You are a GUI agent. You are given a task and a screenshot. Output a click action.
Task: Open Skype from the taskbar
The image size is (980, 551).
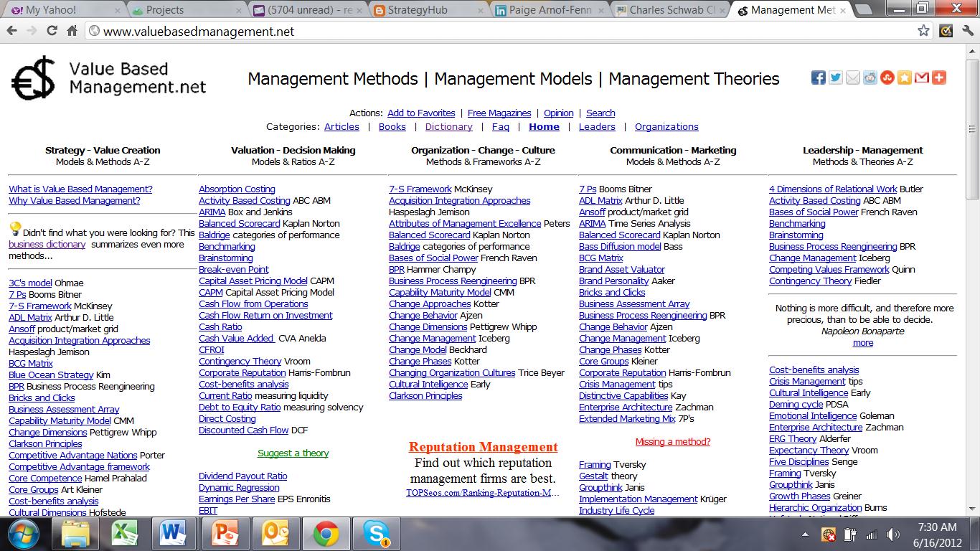pyautogui.click(x=377, y=534)
